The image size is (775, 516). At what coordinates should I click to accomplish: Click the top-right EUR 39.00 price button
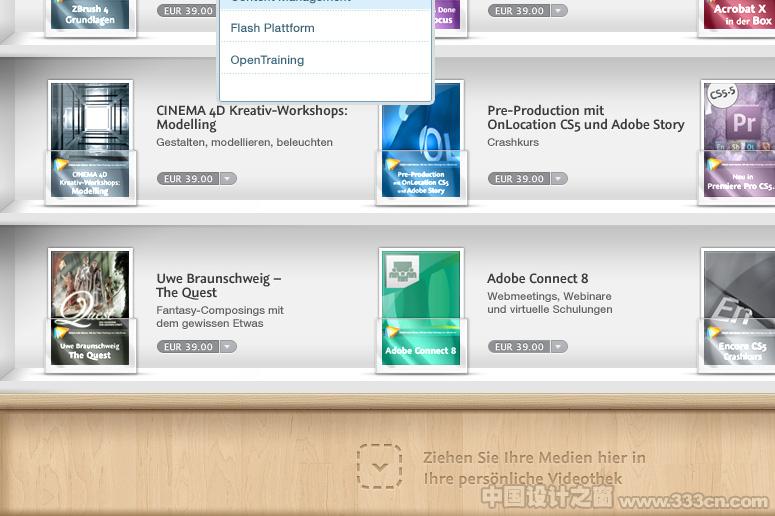coord(519,10)
